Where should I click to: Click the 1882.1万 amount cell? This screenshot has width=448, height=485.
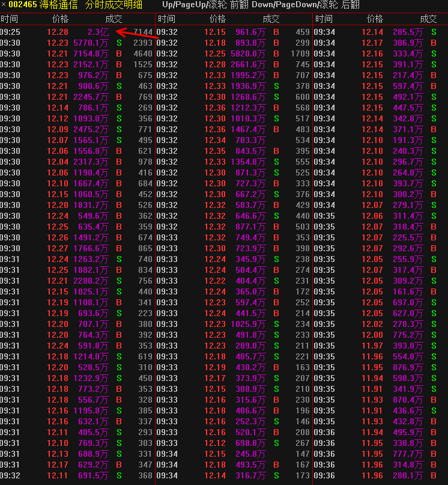point(91,270)
